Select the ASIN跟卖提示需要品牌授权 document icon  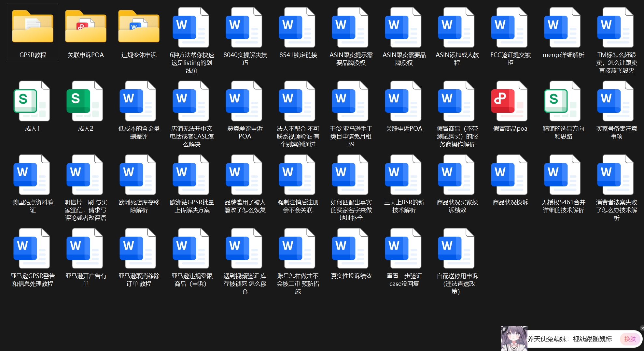(351, 27)
